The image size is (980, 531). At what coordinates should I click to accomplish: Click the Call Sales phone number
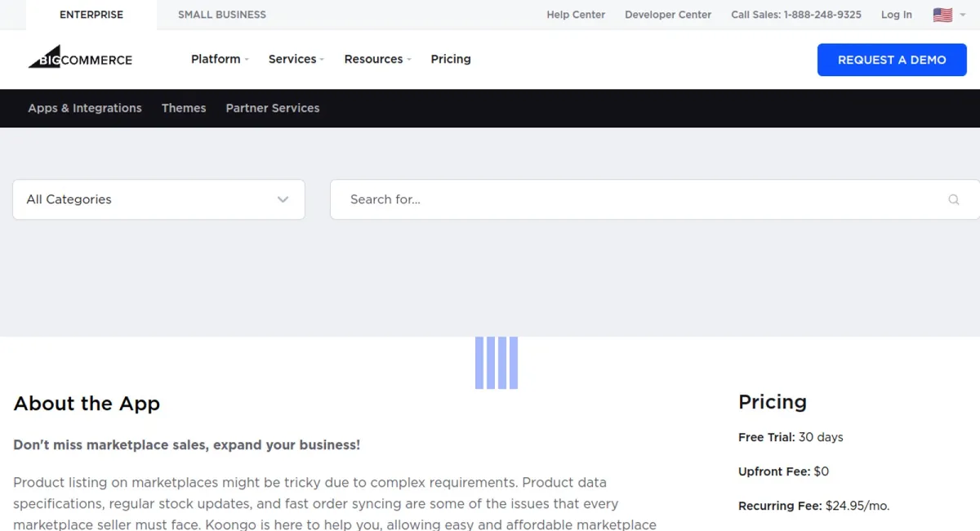click(x=796, y=15)
